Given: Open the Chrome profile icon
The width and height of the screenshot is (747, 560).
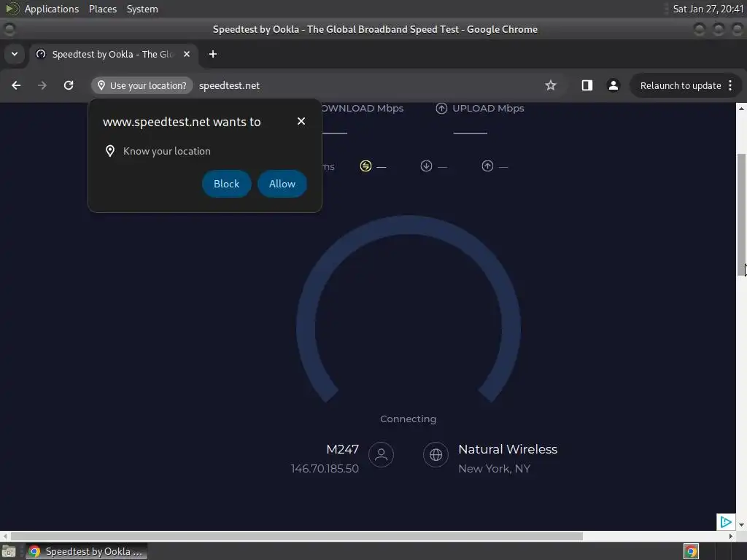Looking at the screenshot, I should [x=613, y=85].
